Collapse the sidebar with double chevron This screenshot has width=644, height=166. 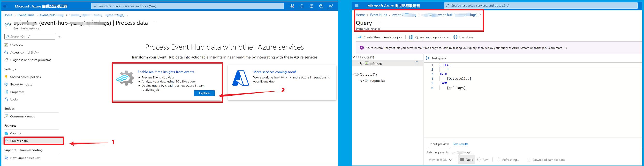click(60, 37)
